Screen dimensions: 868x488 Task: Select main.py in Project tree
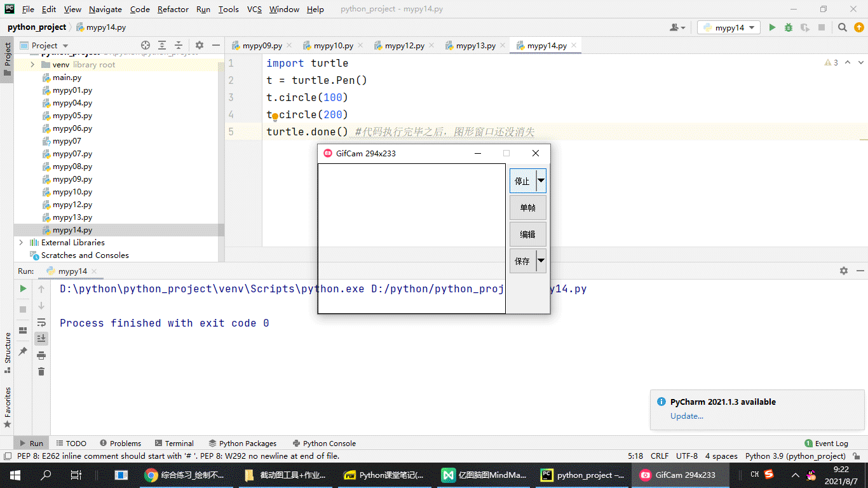67,78
